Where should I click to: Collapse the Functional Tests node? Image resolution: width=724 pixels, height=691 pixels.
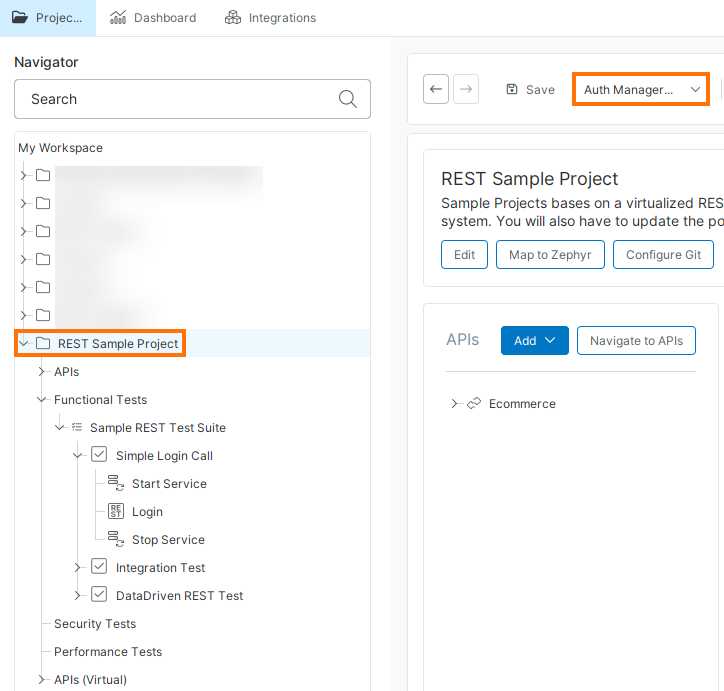click(x=42, y=399)
